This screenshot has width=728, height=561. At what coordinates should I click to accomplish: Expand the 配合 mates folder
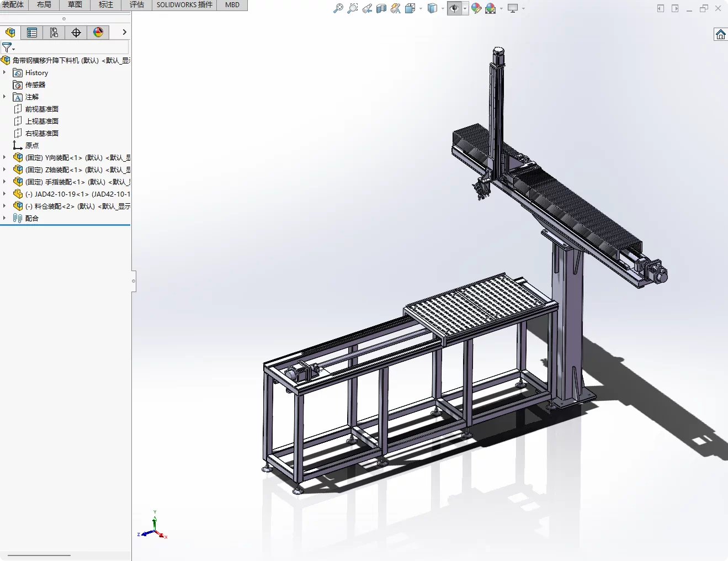(x=4, y=218)
